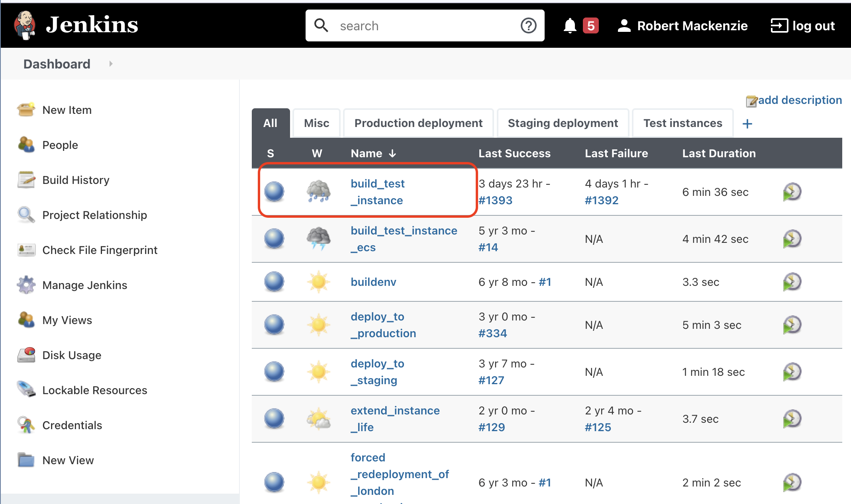Click the Dashboard breadcrumb link
Viewport: 851px width, 504px height.
coord(57,64)
